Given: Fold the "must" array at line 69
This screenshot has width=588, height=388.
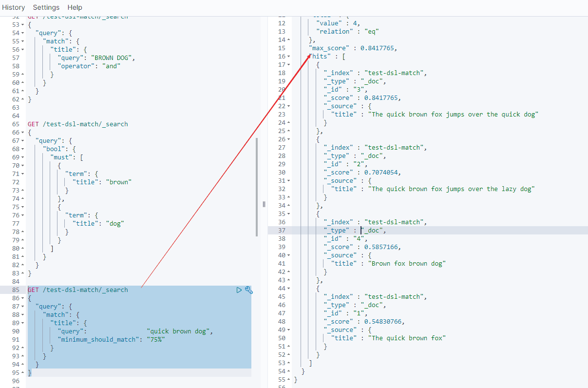Looking at the screenshot, I should click(x=23, y=157).
